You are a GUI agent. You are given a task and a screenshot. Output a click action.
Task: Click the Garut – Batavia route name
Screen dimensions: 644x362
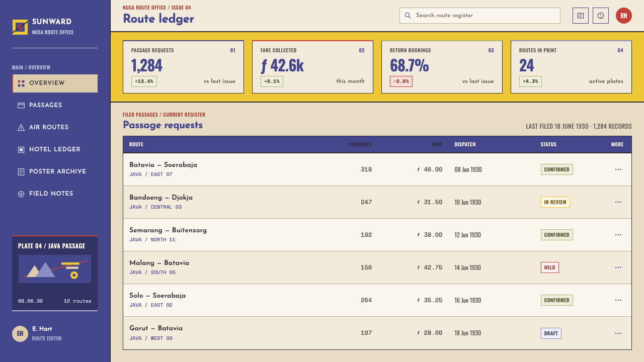click(156, 328)
